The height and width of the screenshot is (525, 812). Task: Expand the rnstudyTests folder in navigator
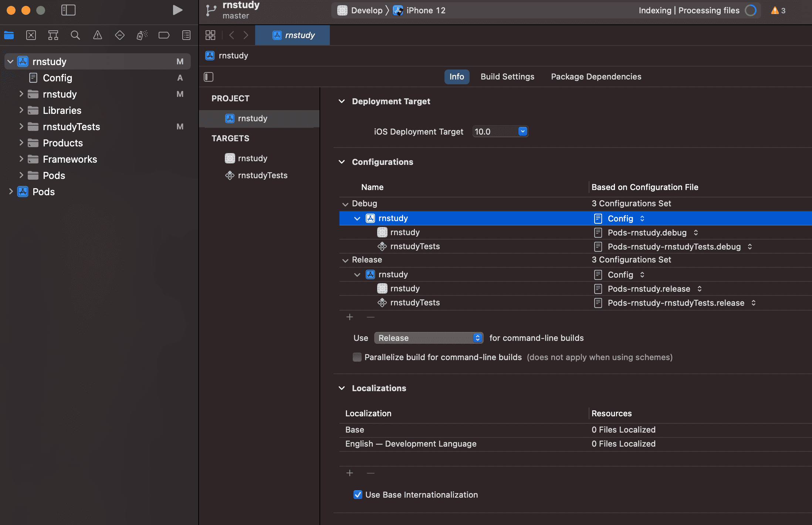click(21, 126)
